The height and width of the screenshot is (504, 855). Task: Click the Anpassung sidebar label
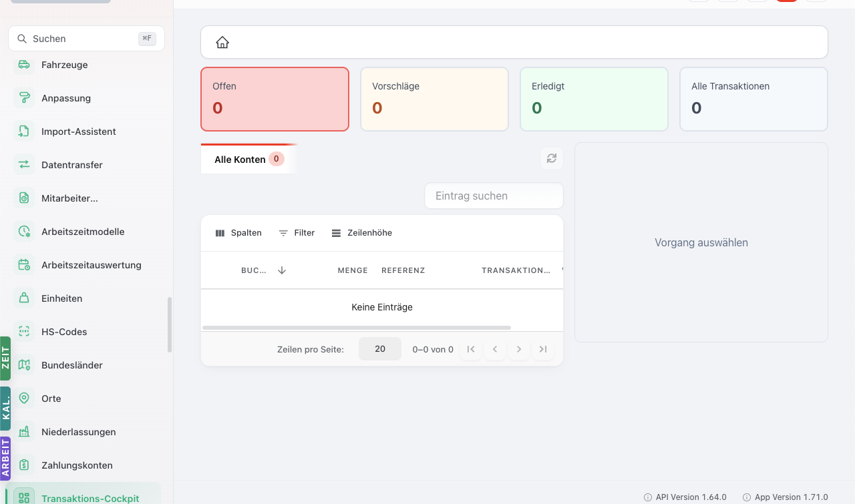(x=66, y=98)
